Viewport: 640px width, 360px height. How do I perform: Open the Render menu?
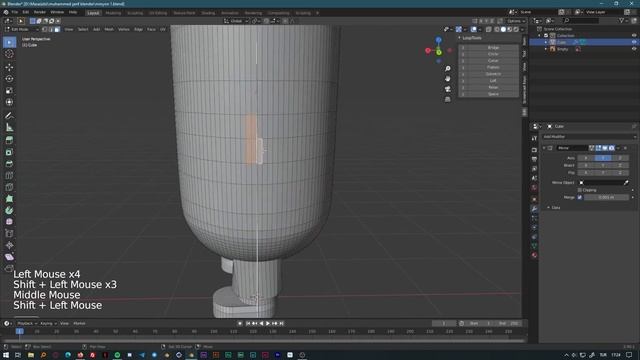(40, 12)
